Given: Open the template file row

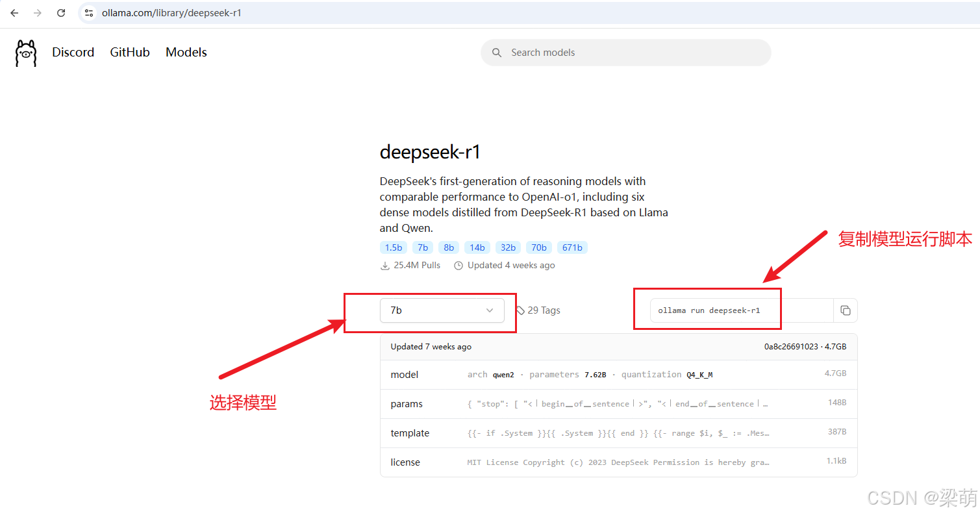Looking at the screenshot, I should 618,433.
